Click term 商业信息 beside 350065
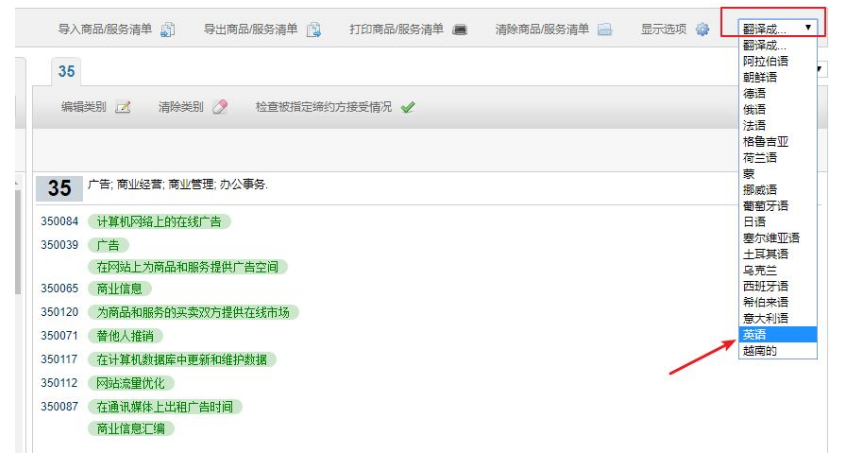 (120, 289)
